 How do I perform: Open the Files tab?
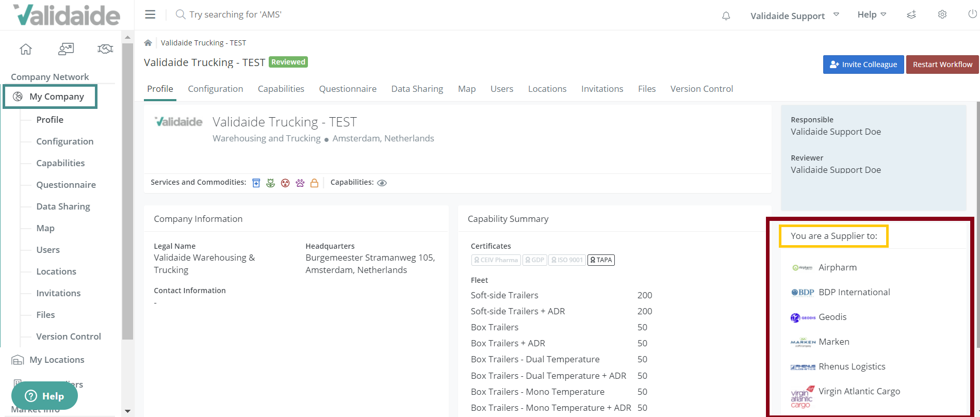pyautogui.click(x=647, y=89)
